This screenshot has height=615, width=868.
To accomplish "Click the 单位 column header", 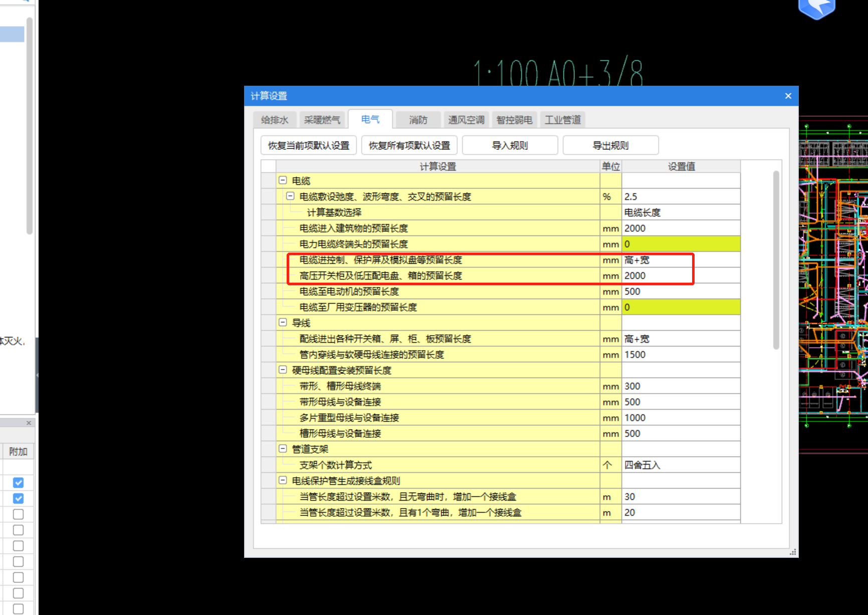I will [611, 166].
